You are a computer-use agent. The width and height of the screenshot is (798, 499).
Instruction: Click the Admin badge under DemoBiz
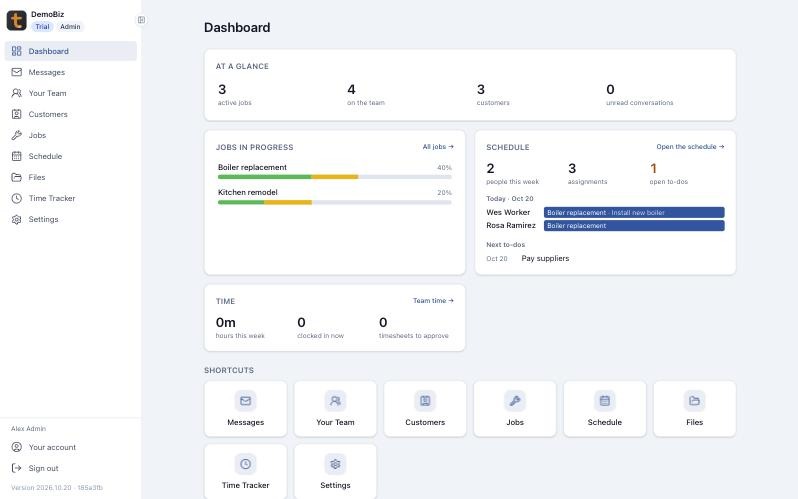(x=70, y=26)
